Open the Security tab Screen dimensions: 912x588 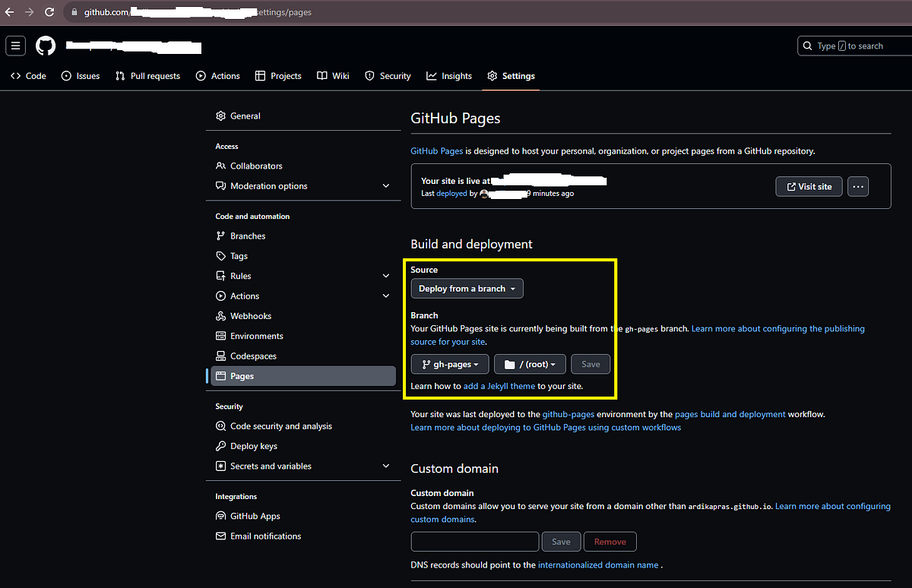click(x=388, y=76)
